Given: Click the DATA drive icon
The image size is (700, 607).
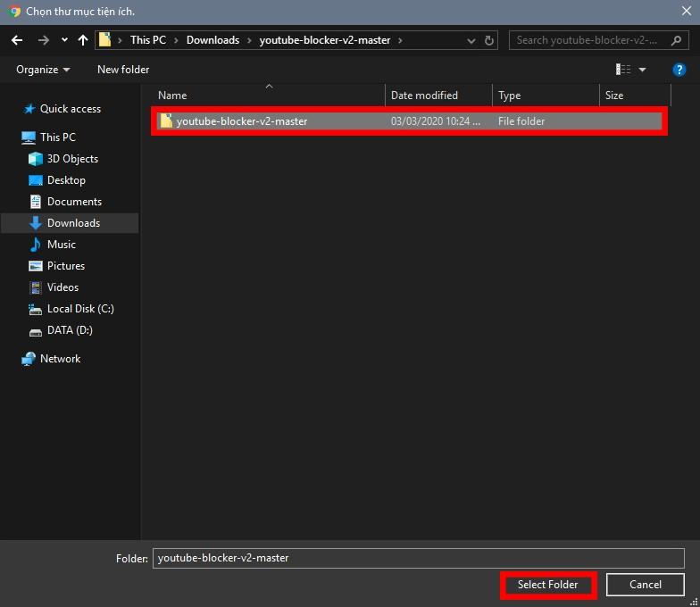Looking at the screenshot, I should pos(36,332).
